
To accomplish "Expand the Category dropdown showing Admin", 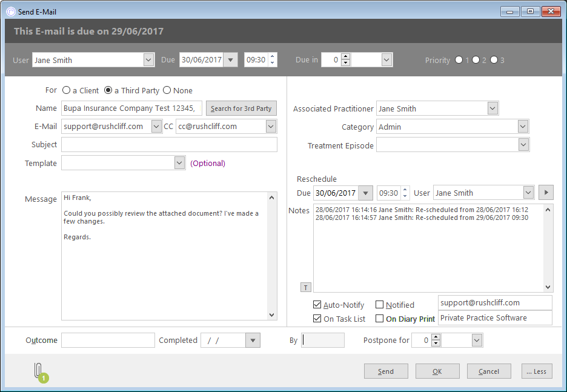I will (523, 127).
